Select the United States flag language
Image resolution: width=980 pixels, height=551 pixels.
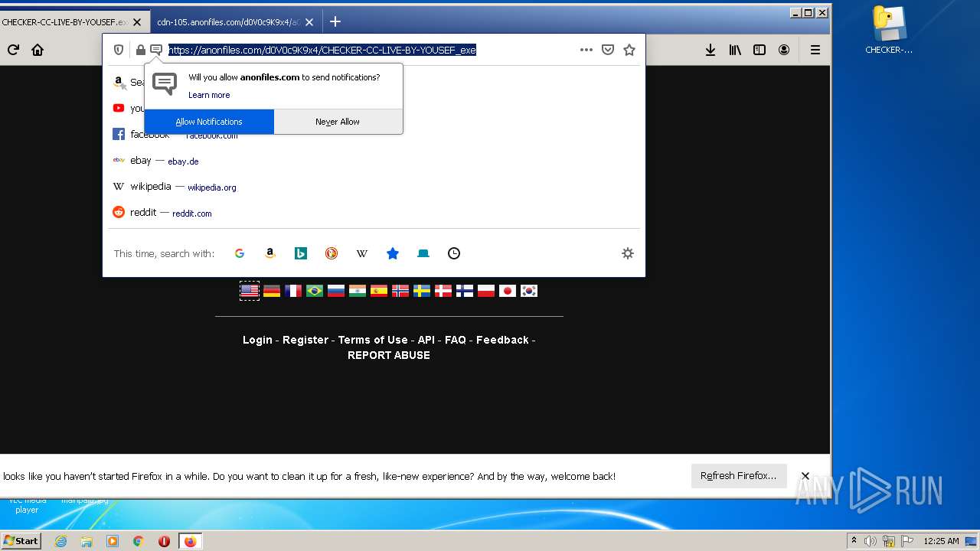[x=250, y=291]
